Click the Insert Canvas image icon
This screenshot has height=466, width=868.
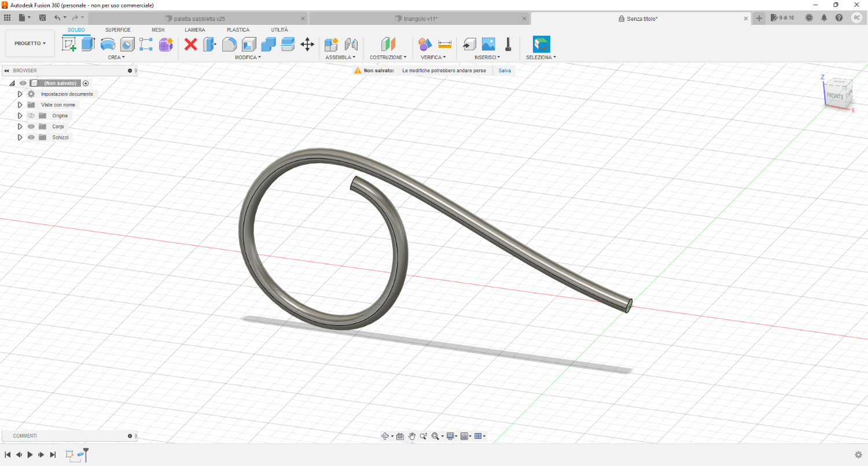click(488, 44)
